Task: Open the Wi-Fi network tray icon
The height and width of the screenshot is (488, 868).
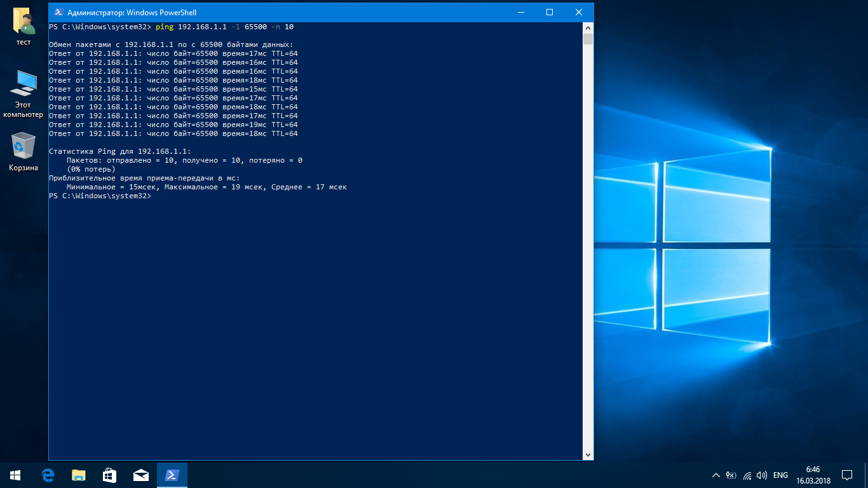Action: [747, 475]
